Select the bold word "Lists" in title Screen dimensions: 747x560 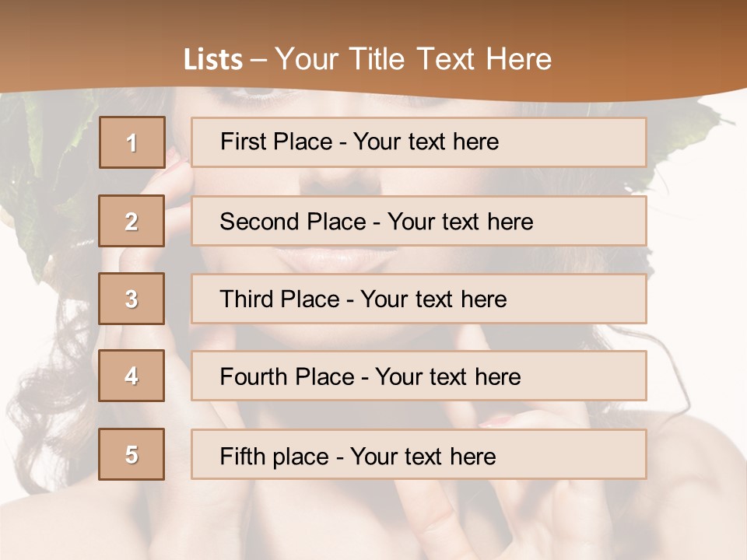point(213,60)
